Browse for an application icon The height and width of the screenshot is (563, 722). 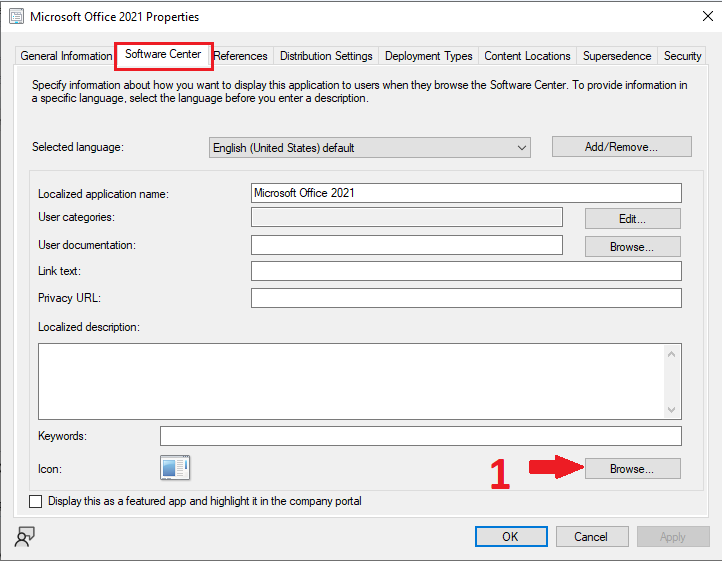pyautogui.click(x=633, y=469)
